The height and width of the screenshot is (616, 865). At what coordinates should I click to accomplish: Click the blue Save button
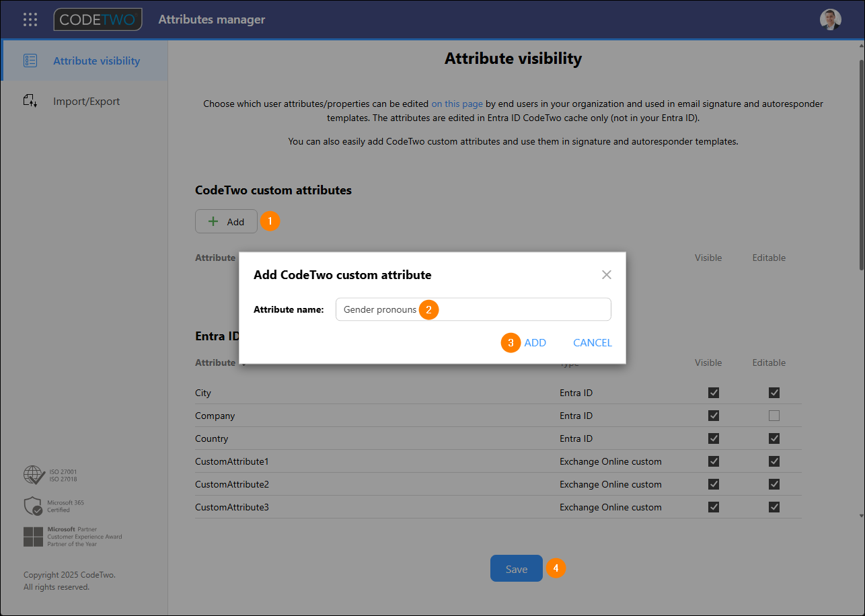pyautogui.click(x=516, y=569)
